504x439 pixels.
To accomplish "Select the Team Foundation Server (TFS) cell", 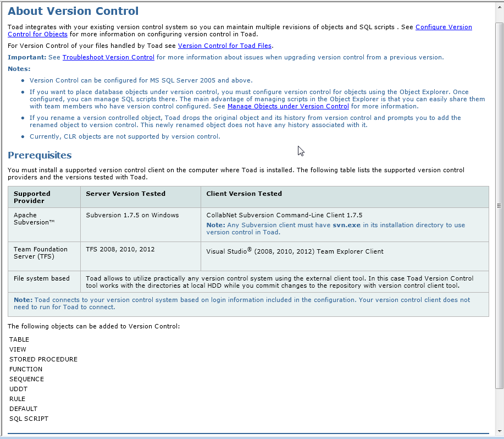I will 41,253.
